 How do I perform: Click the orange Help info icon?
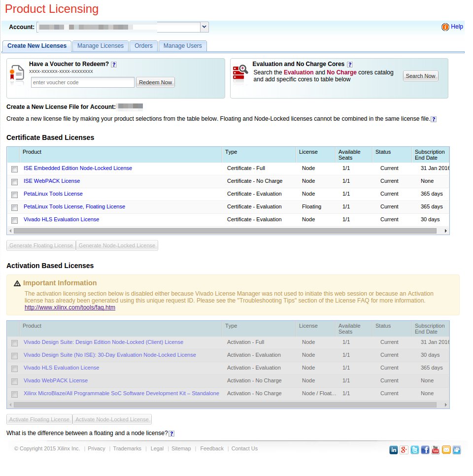click(445, 27)
